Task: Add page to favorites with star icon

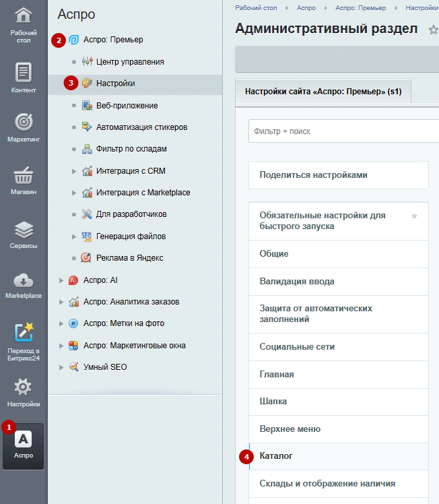Action: [434, 30]
